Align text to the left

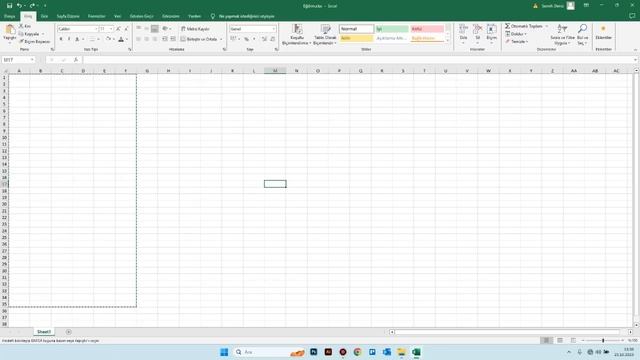tap(139, 39)
